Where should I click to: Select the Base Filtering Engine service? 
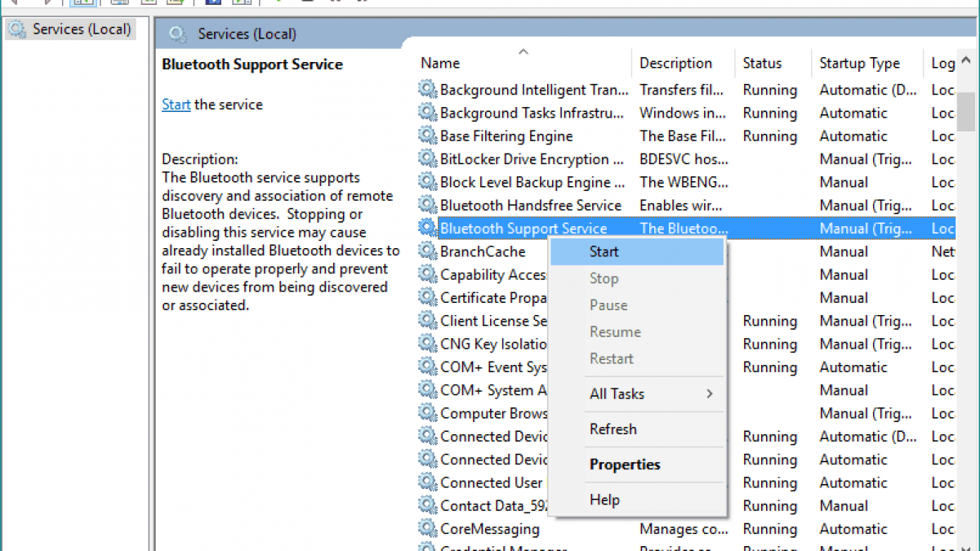[506, 136]
